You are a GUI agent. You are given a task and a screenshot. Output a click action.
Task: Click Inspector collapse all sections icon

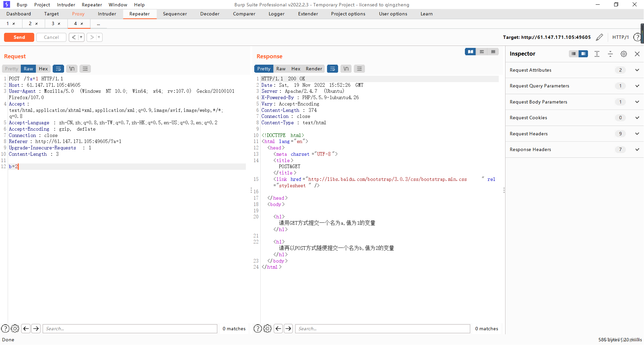[x=610, y=54]
